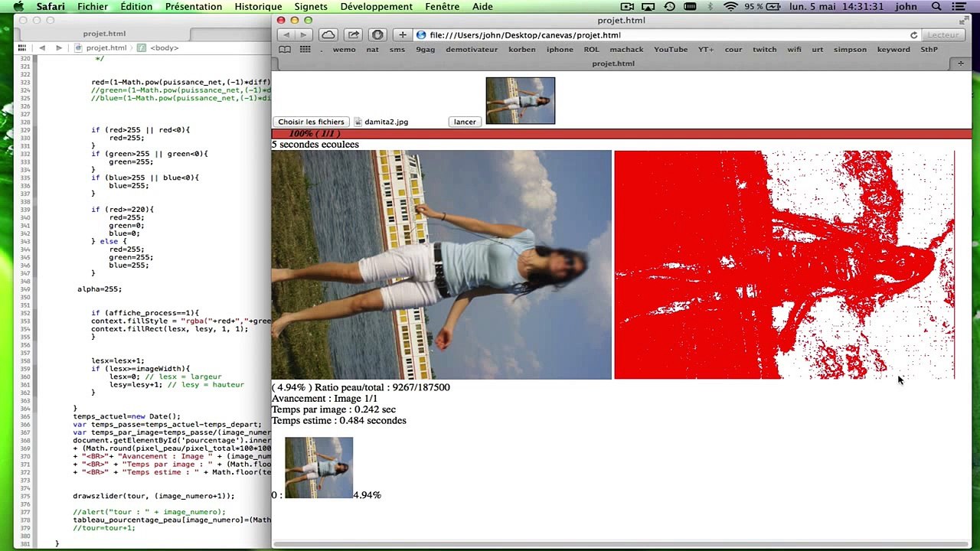Open the Historique menu
Image resolution: width=980 pixels, height=551 pixels.
click(x=258, y=7)
